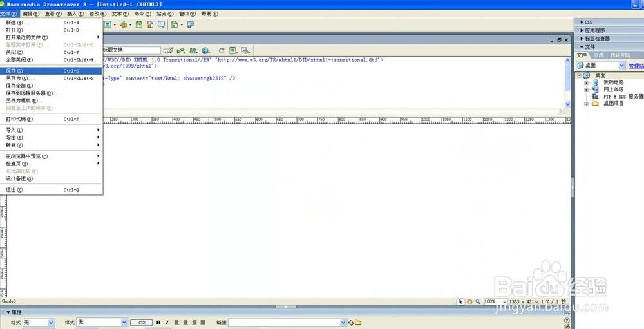The height and width of the screenshot is (329, 644).
Task: Click the Server-Side Include icon
Action: [x=150, y=24]
